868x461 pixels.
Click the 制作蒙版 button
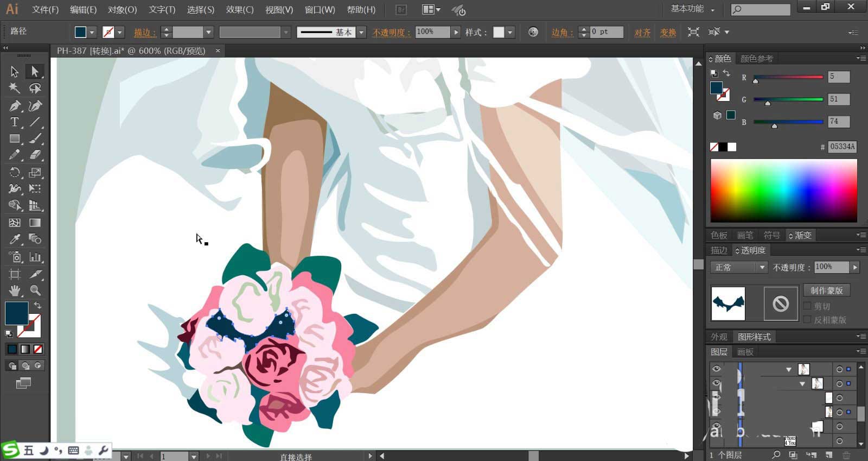click(x=827, y=291)
